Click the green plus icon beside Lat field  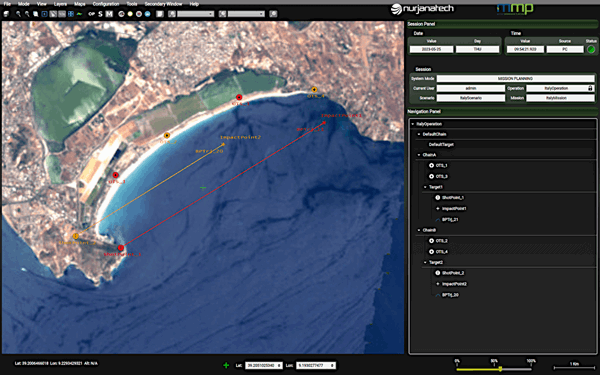(226, 365)
